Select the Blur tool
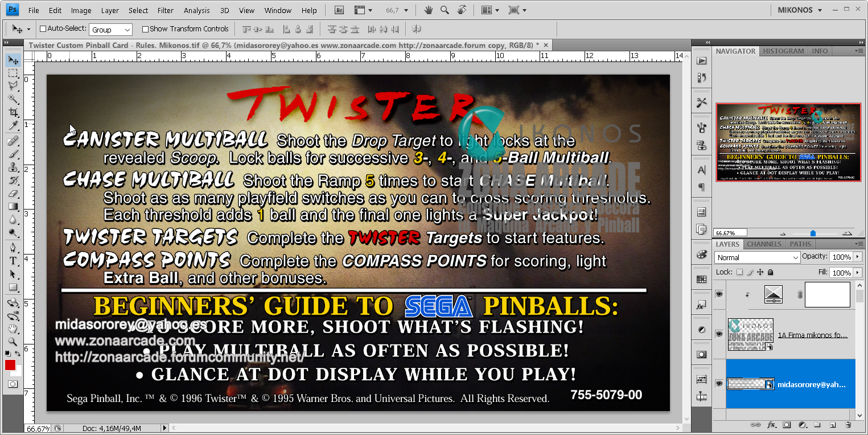This screenshot has height=435, width=868. (x=13, y=220)
